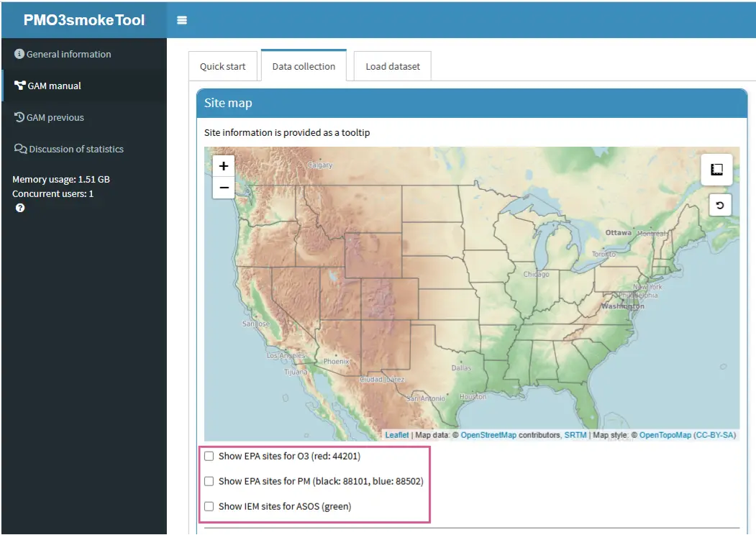The width and height of the screenshot is (756, 535).
Task: Follow the OpenStreetMap attribution link
Action: pyautogui.click(x=488, y=435)
